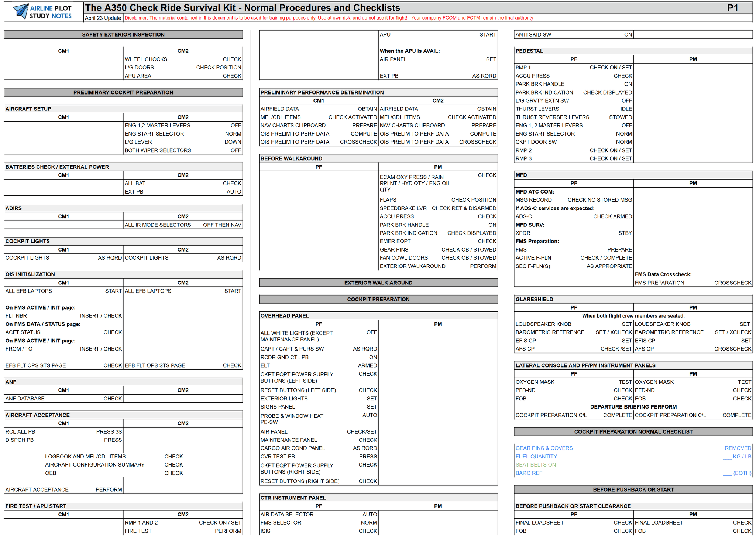The width and height of the screenshot is (756, 539).
Task: Click the 'ACFT STATUS' row
Action: (x=64, y=332)
